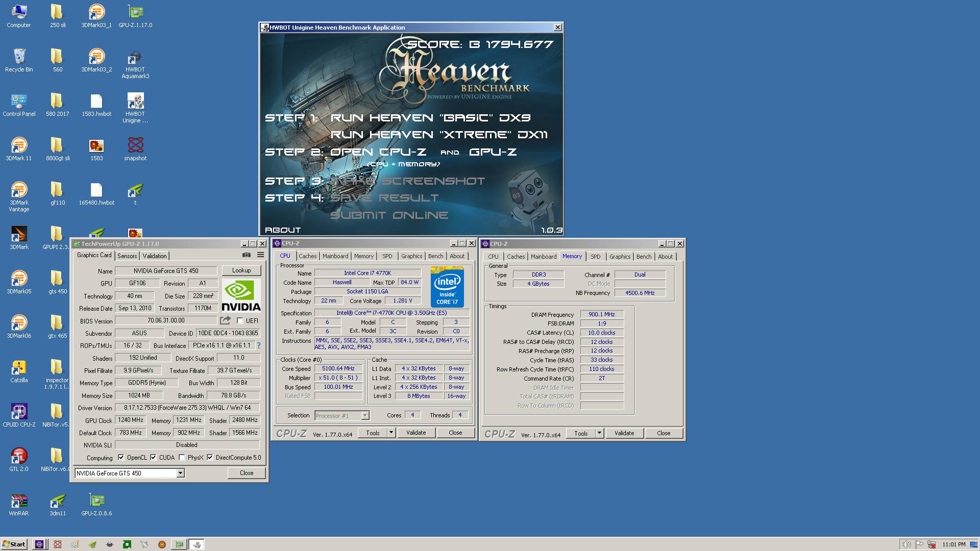The height and width of the screenshot is (551, 980).
Task: Open the Computer desktop icon
Action: click(19, 16)
